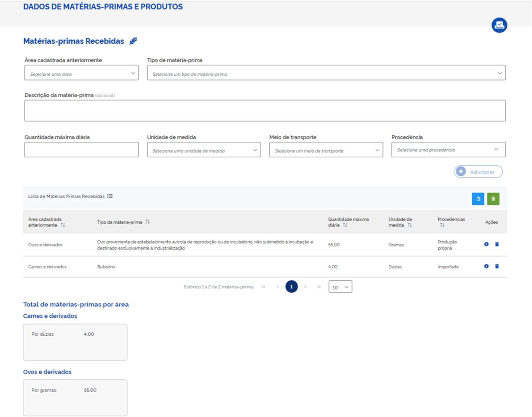The height and width of the screenshot is (417, 532).
Task: Jump to last page double arrow
Action: [x=319, y=287]
